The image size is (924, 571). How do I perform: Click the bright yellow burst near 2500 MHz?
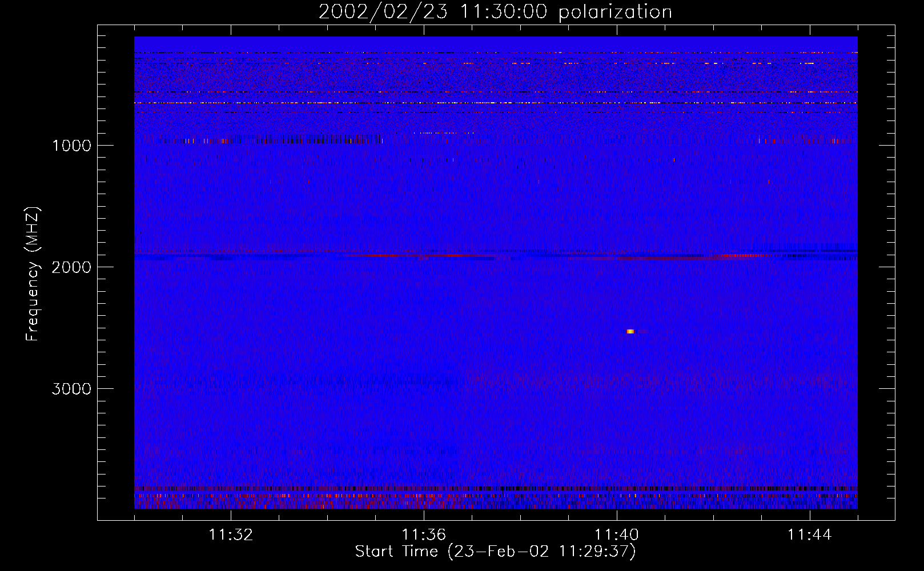point(630,331)
